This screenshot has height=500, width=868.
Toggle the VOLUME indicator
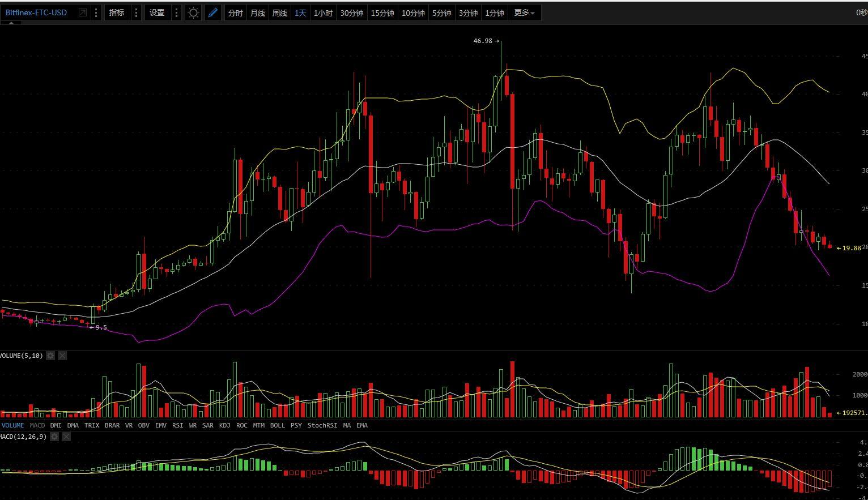(x=12, y=425)
